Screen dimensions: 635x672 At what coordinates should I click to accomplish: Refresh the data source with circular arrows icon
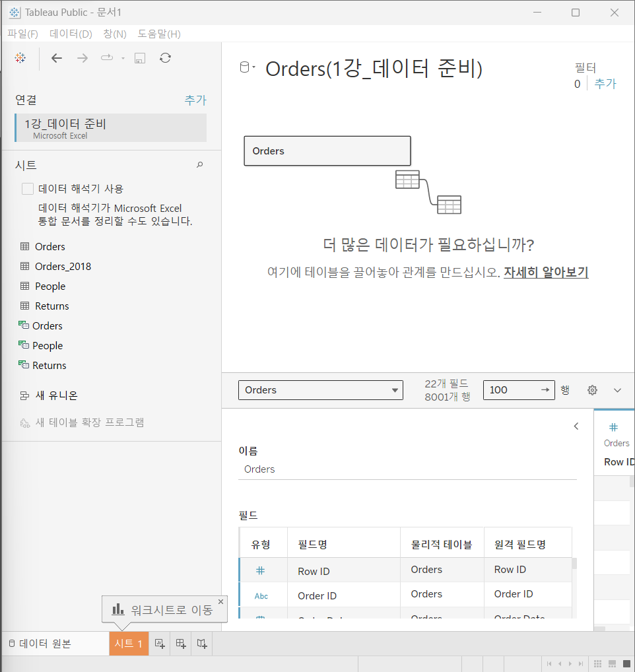pyautogui.click(x=166, y=58)
